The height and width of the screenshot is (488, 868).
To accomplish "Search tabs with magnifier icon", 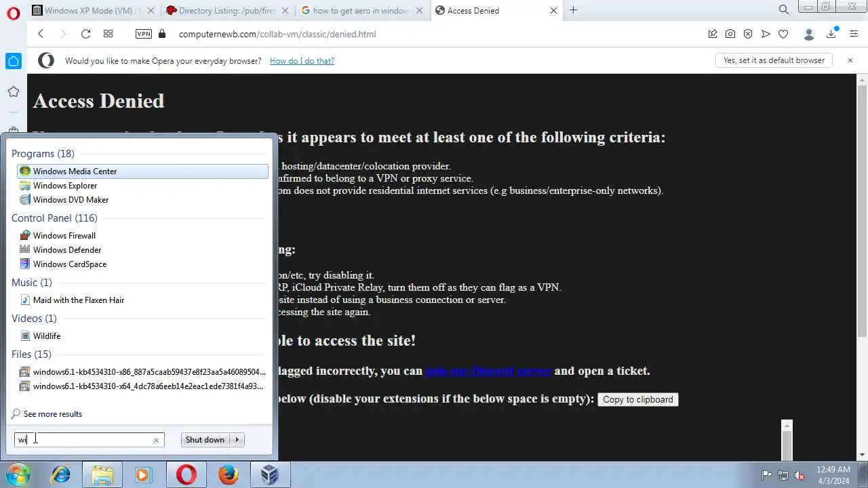I will (x=784, y=10).
